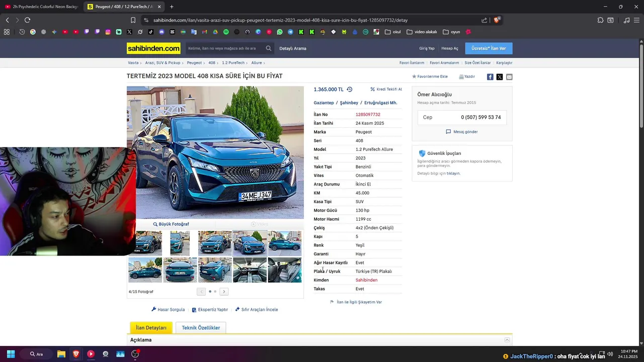Screen dimensions: 644x362
Task: Go back to previous page
Action: [7, 20]
